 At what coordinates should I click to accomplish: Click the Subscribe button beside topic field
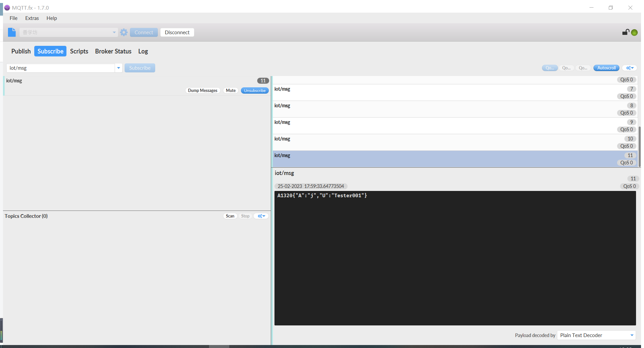click(x=140, y=68)
